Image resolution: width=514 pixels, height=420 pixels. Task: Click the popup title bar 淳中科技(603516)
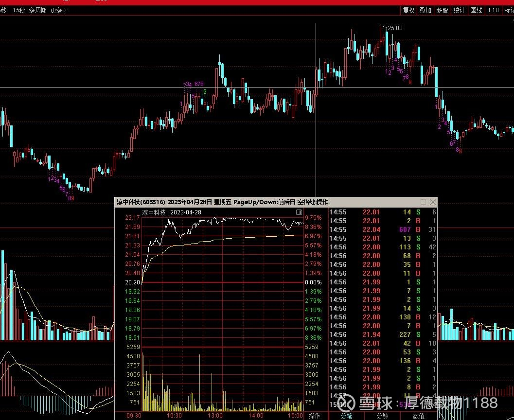[141, 202]
